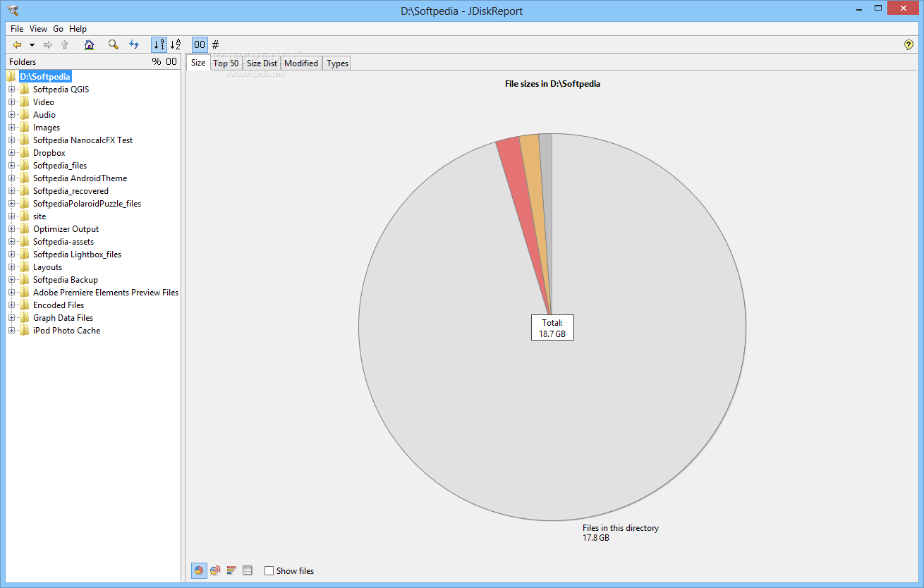Open the View menu
Viewport: 924px width, 588px height.
click(39, 29)
